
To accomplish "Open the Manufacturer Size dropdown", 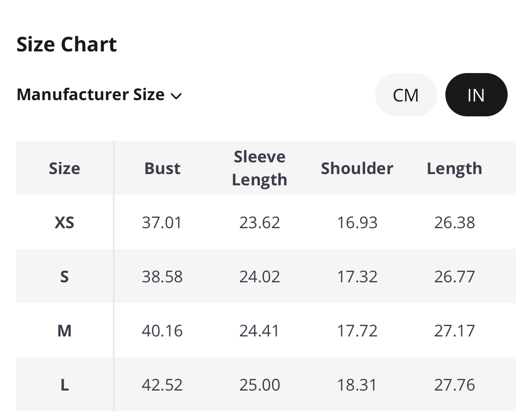I will point(91,95).
